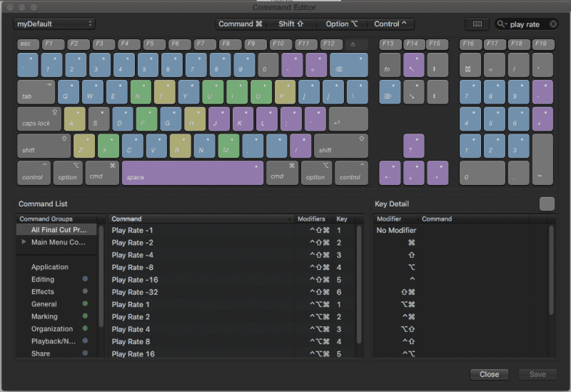Click the command list vertical scrollbar
The height and width of the screenshot is (392, 571).
[x=359, y=284]
